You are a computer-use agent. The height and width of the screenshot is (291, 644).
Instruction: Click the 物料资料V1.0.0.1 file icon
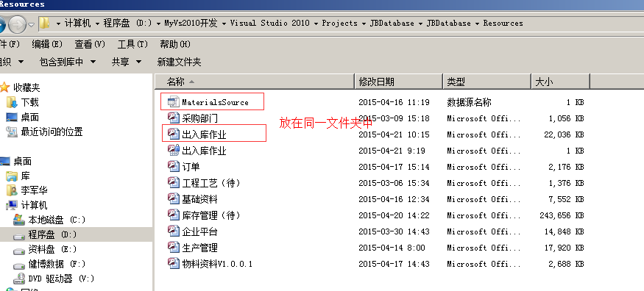[173, 264]
